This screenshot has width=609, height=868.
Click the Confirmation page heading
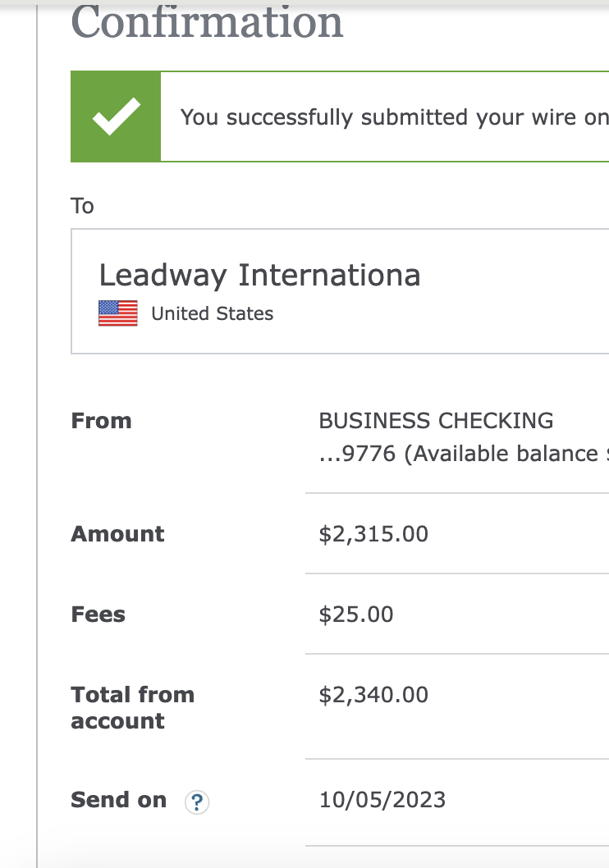207,23
